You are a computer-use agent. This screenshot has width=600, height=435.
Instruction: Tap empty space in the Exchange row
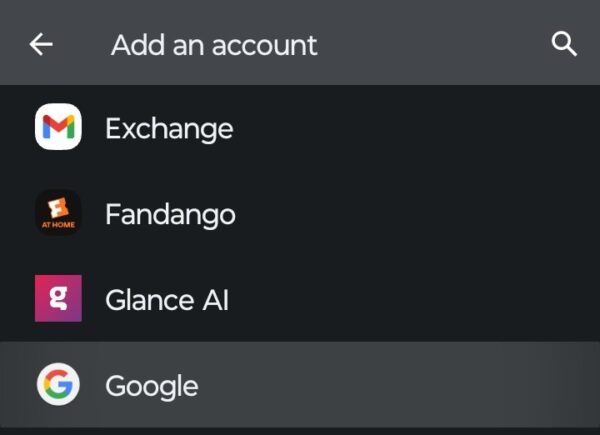pos(420,129)
